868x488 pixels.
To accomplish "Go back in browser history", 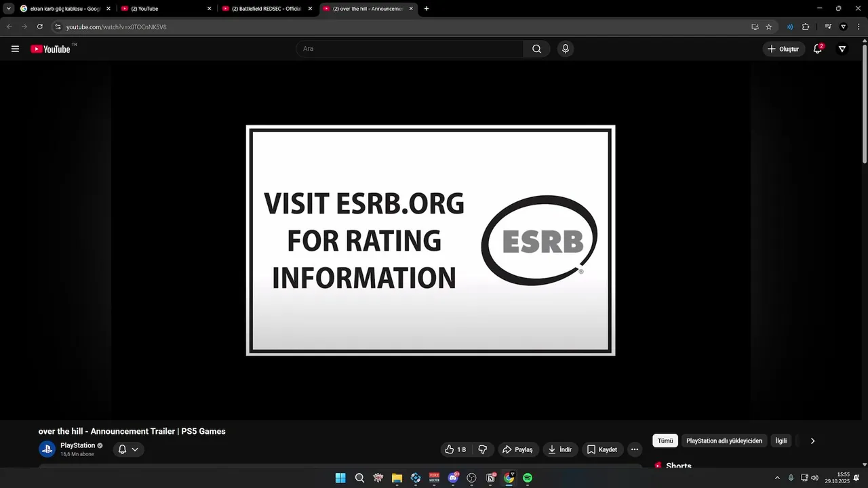I will [x=9, y=27].
